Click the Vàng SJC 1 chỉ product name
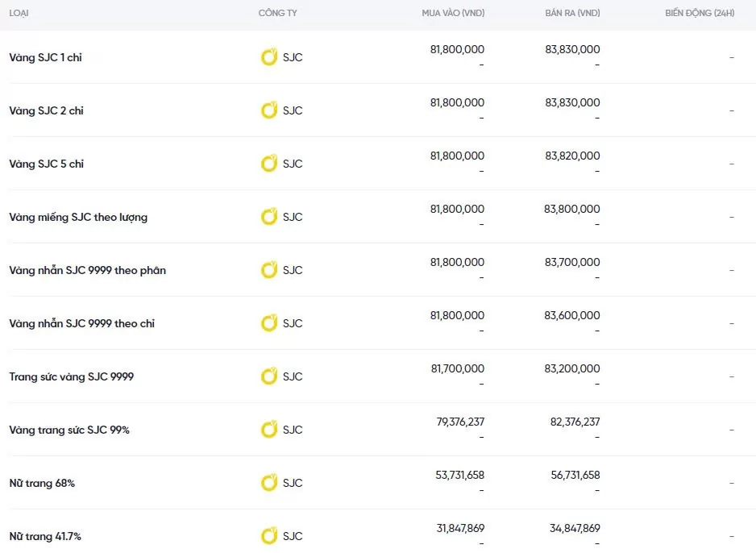 pos(45,57)
